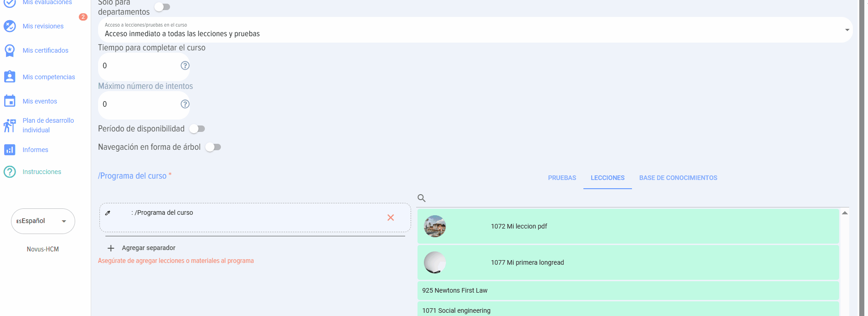Open Mis certificados badge icon
Viewport: 868px width, 316px height.
click(x=10, y=50)
